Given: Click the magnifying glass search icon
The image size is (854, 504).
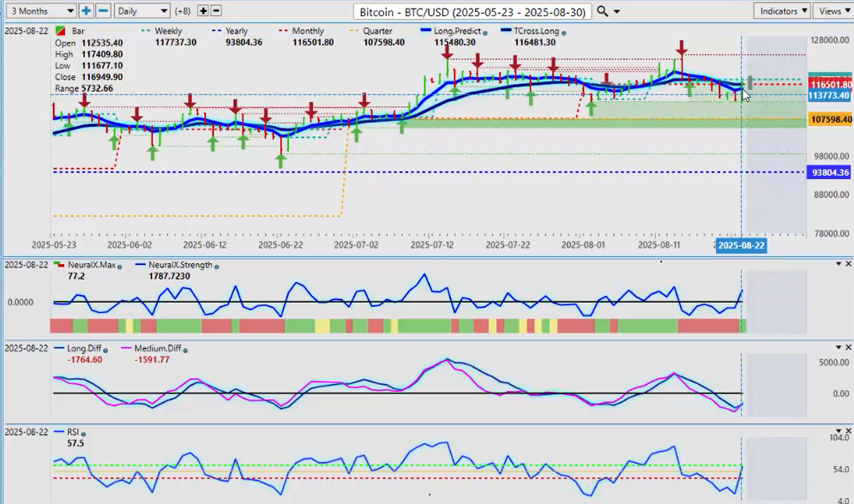Looking at the screenshot, I should [x=603, y=11].
